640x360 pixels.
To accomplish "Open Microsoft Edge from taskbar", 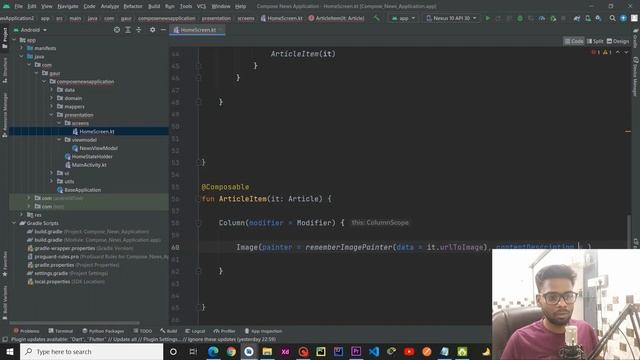I will coord(213,351).
